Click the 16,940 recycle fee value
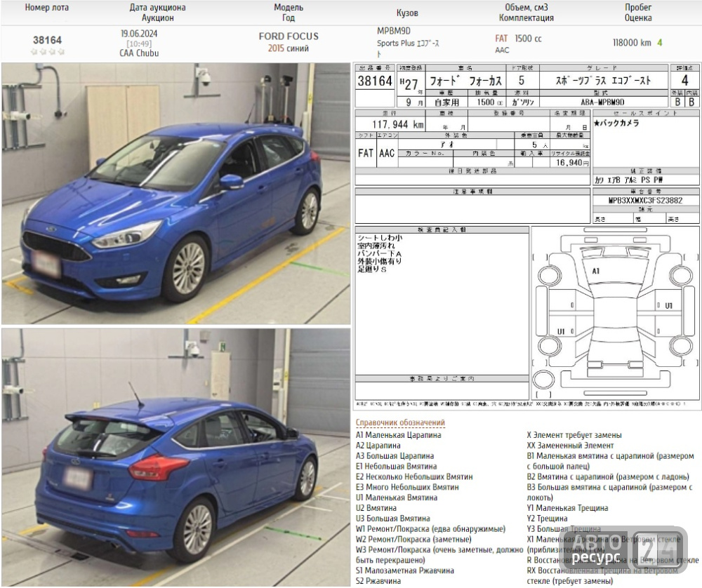The image size is (702, 588). pos(572,163)
